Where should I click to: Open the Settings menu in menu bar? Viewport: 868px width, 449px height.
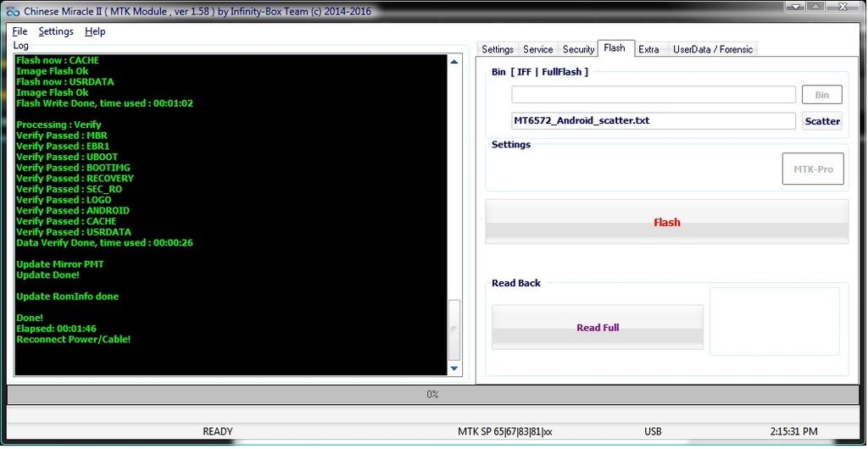[x=56, y=31]
